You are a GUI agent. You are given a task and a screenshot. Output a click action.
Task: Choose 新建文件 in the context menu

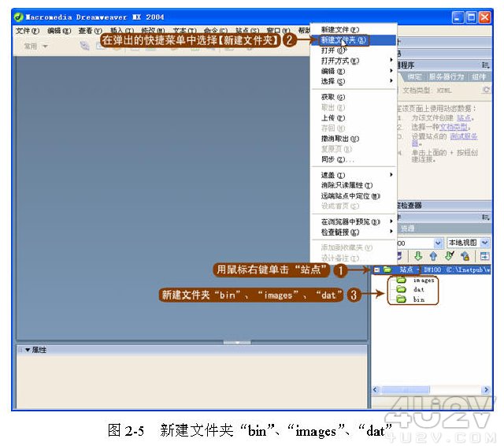[x=335, y=29]
